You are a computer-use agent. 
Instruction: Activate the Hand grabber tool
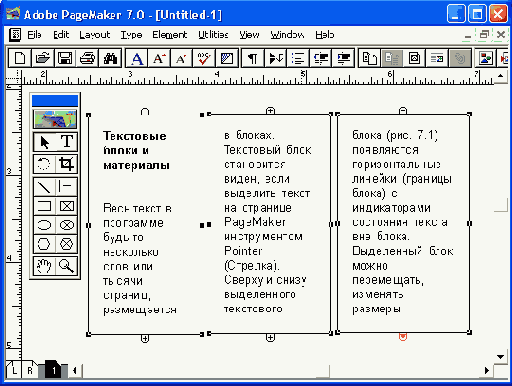click(44, 266)
